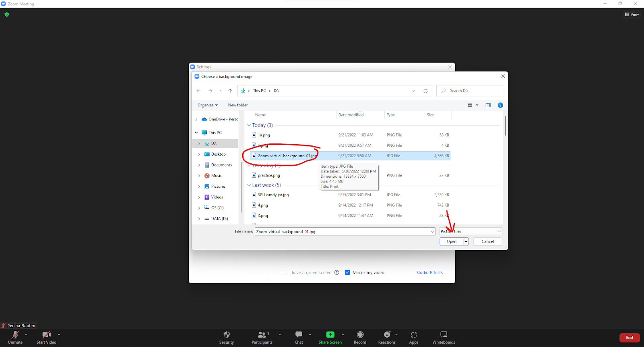Open the Reactions smiley icon
The width and height of the screenshot is (644, 347).
(x=387, y=335)
